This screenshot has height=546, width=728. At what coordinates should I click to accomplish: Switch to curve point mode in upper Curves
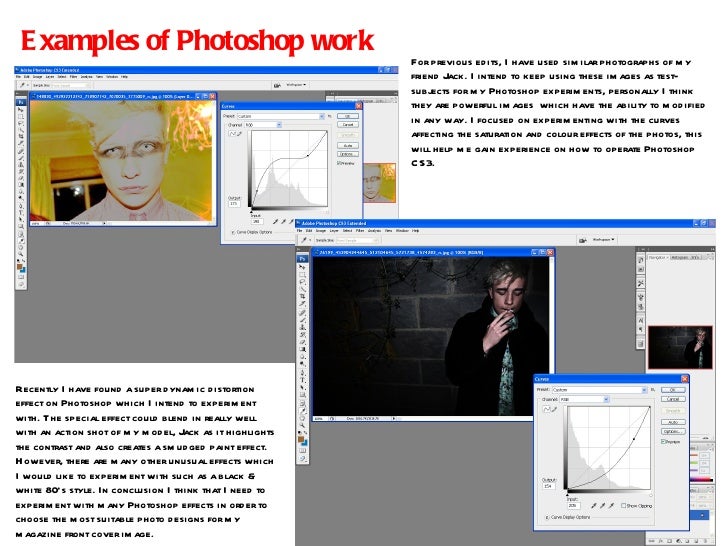233,134
